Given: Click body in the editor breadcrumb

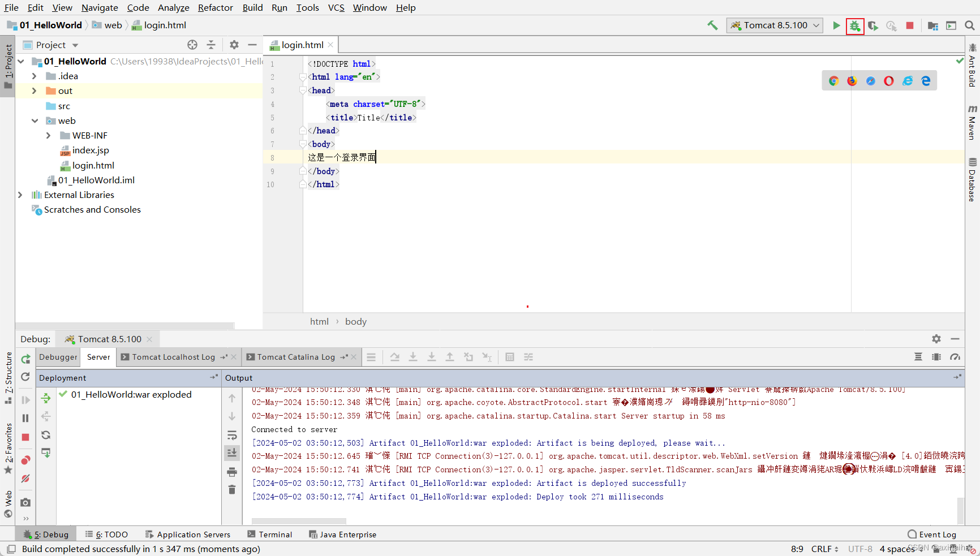Looking at the screenshot, I should pos(356,321).
